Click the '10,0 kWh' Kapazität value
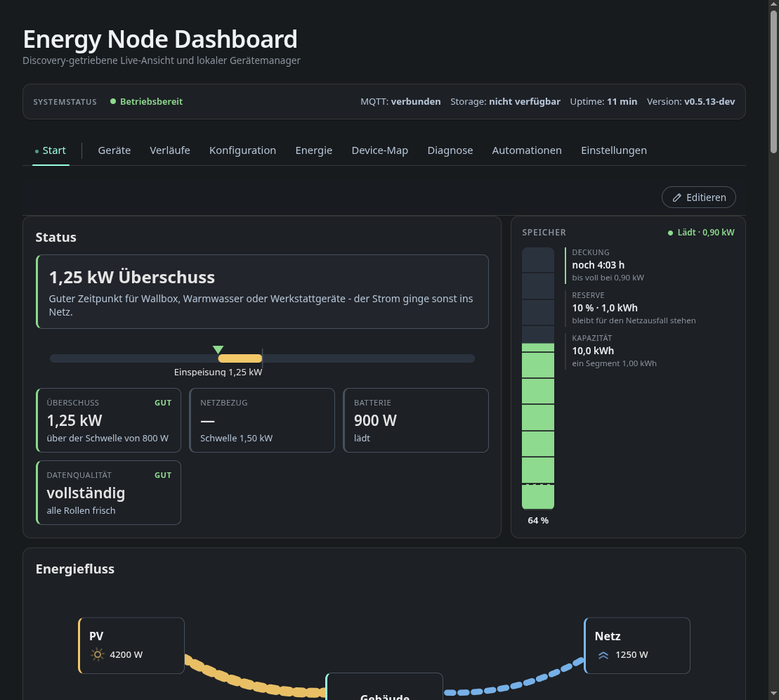Viewport: 779px width, 700px height. 593,351
